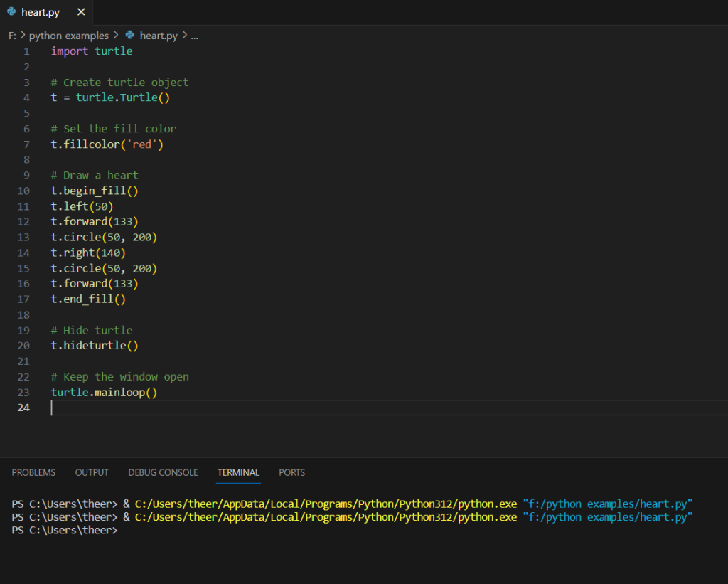Click line number 10 in the gutter
The width and height of the screenshot is (728, 584).
23,191
